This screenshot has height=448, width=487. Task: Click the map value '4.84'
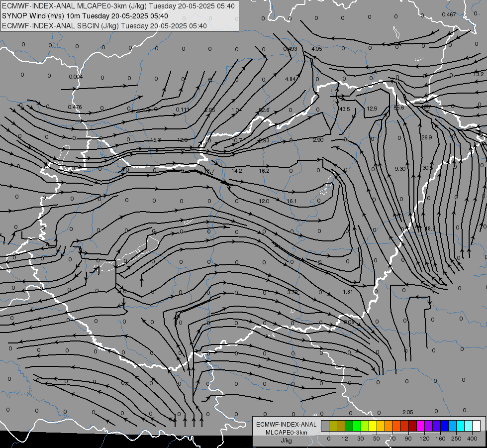click(x=291, y=79)
